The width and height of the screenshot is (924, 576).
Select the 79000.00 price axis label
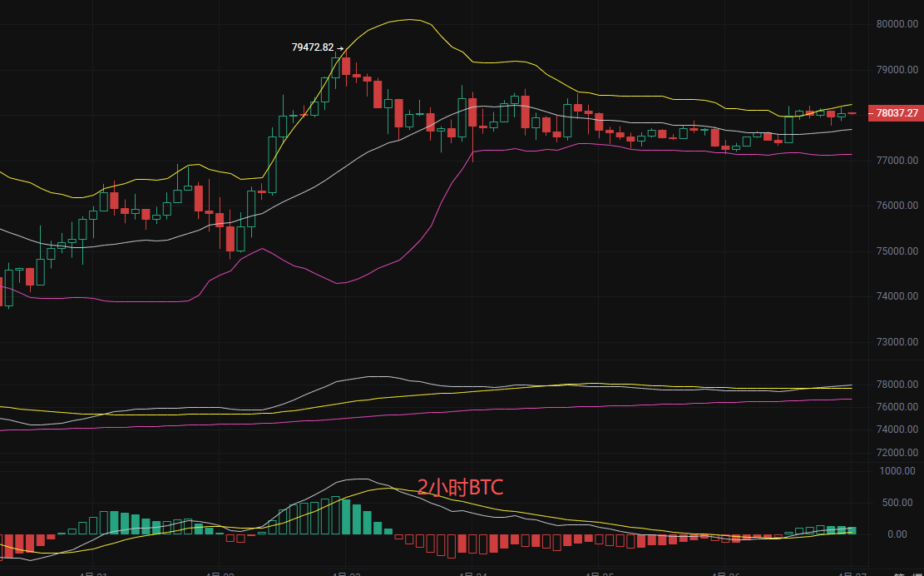897,70
